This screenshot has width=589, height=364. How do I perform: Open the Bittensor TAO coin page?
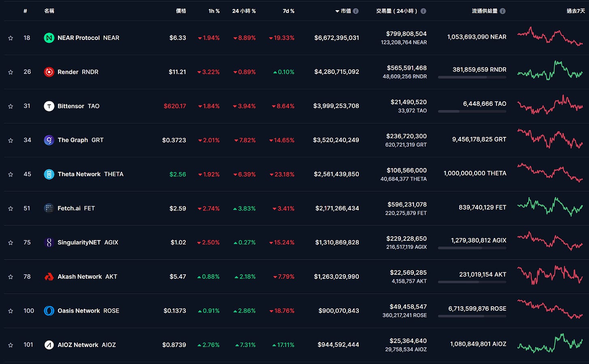pos(78,106)
